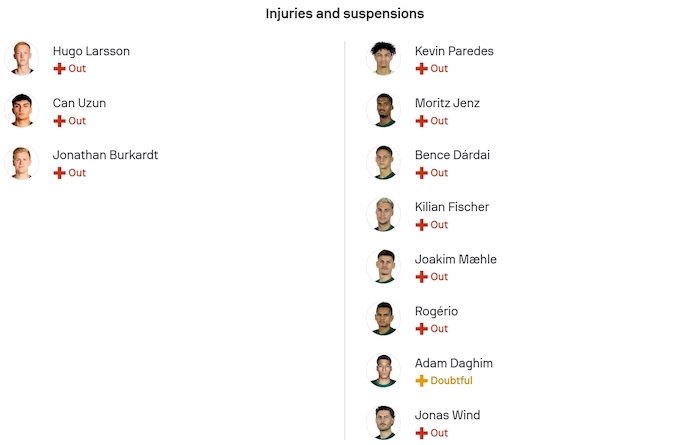Viewport: 690px width, 445px height.
Task: Click Can Uzun's avatar picture
Action: (22, 111)
